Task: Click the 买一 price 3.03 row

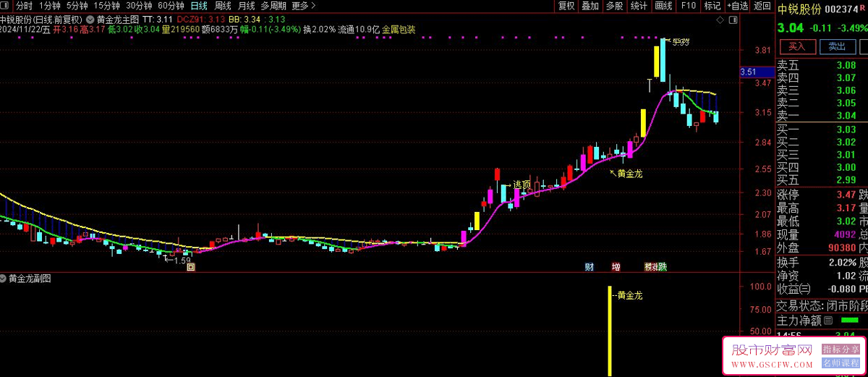Action: pyautogui.click(x=822, y=130)
